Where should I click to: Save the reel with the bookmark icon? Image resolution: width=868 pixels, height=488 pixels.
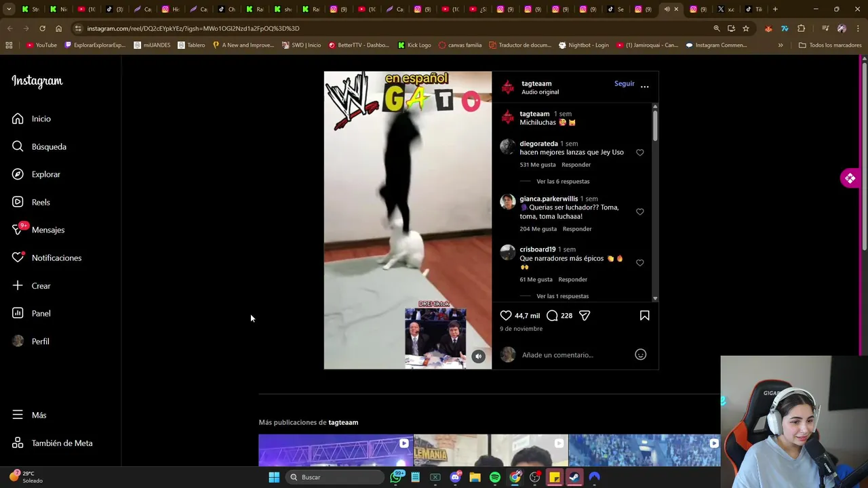(644, 315)
